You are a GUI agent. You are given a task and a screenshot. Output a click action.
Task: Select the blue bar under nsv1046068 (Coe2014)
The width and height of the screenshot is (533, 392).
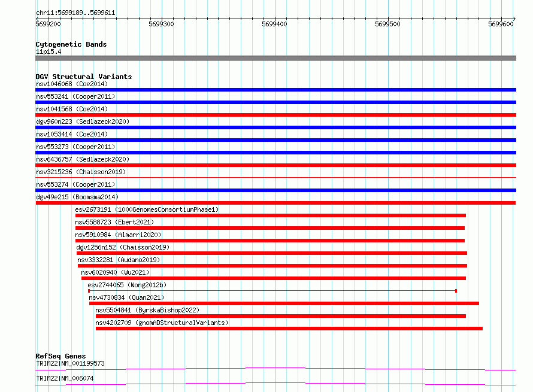[x=275, y=90]
